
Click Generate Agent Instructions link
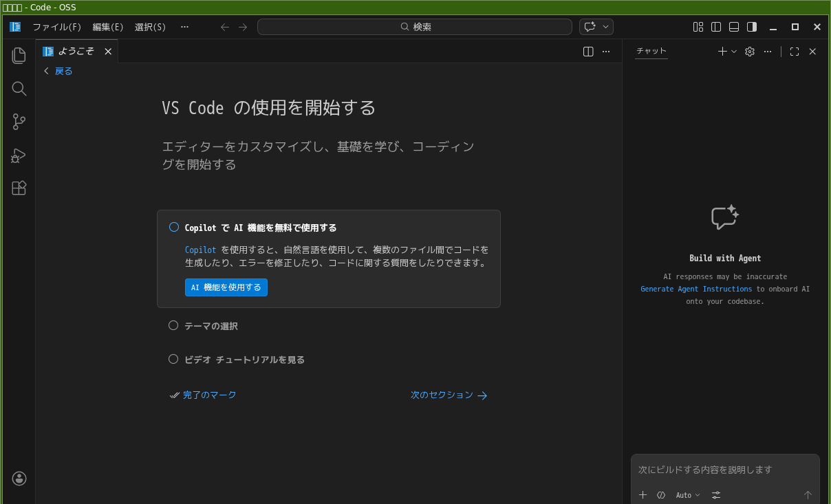696,289
